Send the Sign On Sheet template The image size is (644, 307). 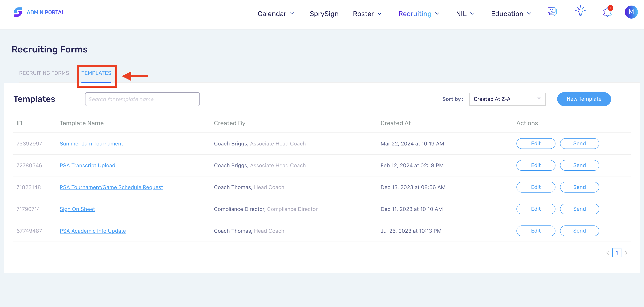pos(579,209)
